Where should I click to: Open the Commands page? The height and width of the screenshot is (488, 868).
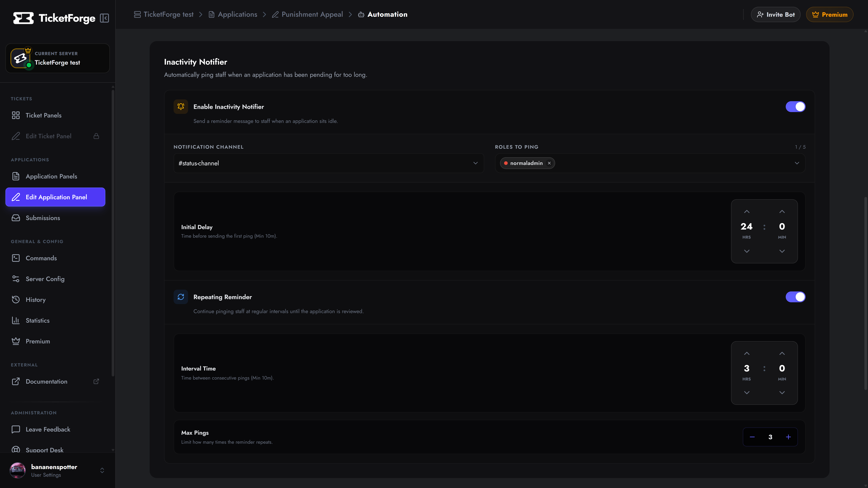(55, 258)
